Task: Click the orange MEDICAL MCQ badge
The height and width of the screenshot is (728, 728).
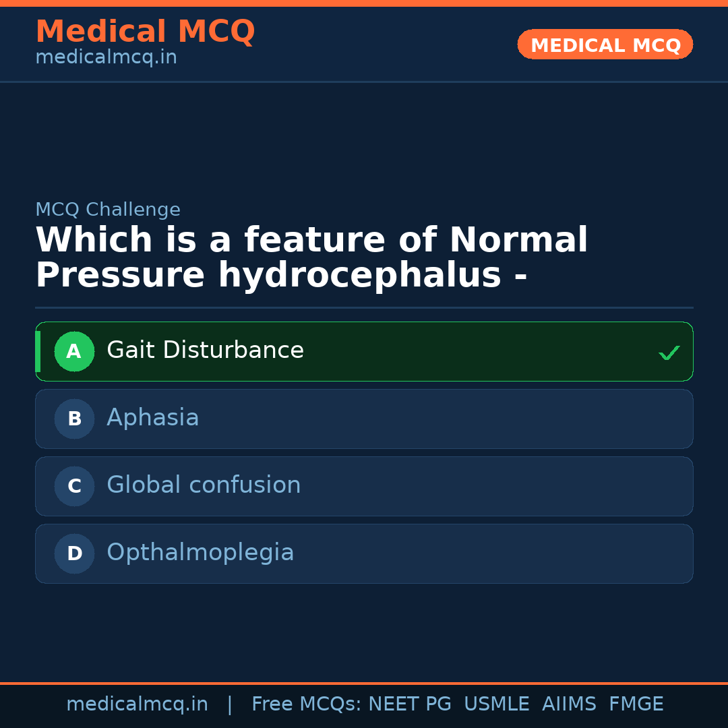Action: (x=605, y=44)
